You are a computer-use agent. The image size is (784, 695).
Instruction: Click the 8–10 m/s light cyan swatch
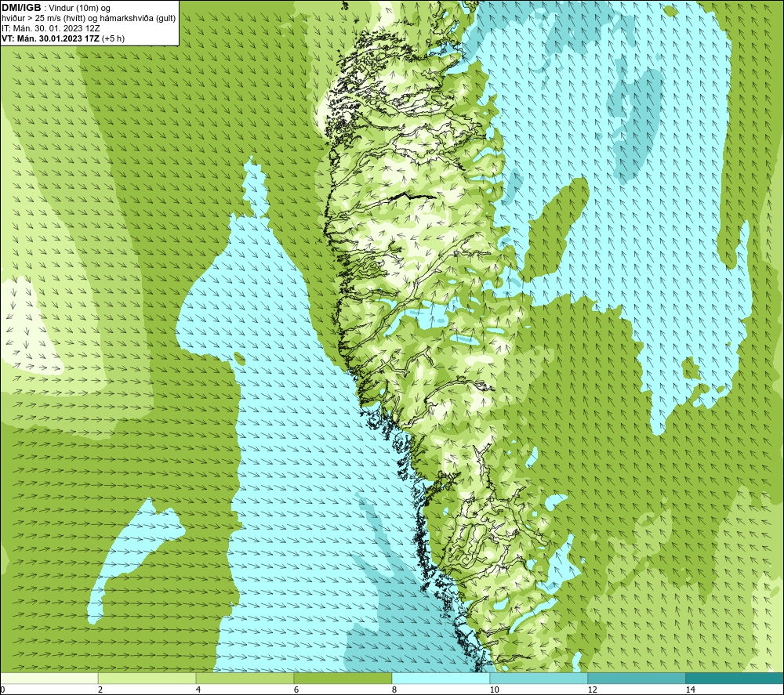tap(441, 678)
